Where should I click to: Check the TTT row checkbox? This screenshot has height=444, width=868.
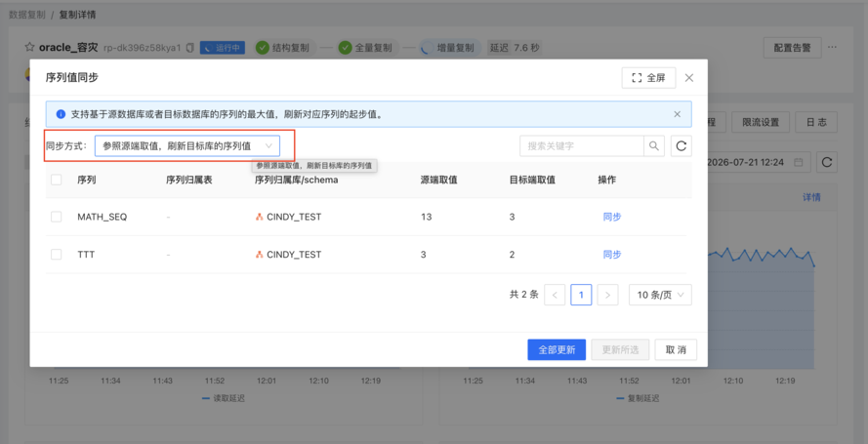click(x=56, y=255)
